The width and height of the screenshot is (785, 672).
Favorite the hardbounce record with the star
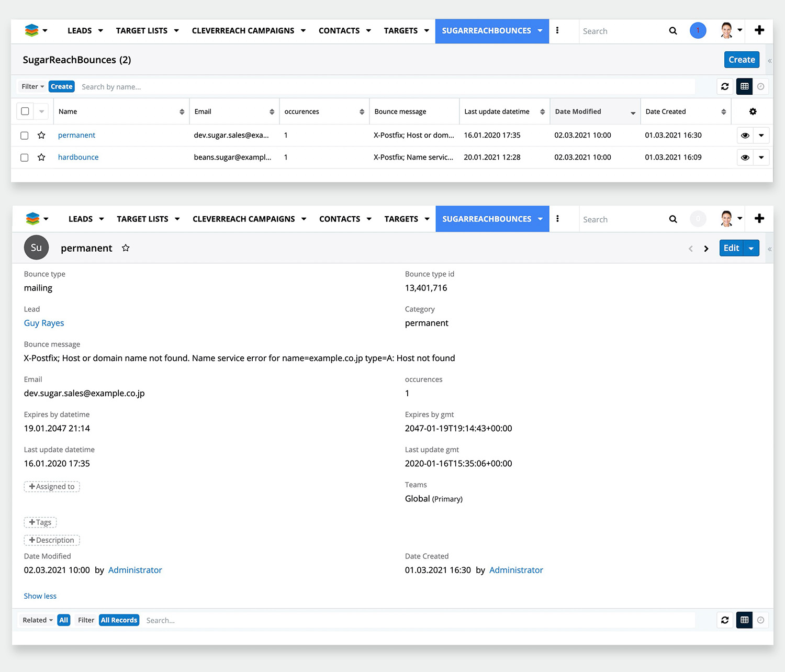pyautogui.click(x=41, y=158)
